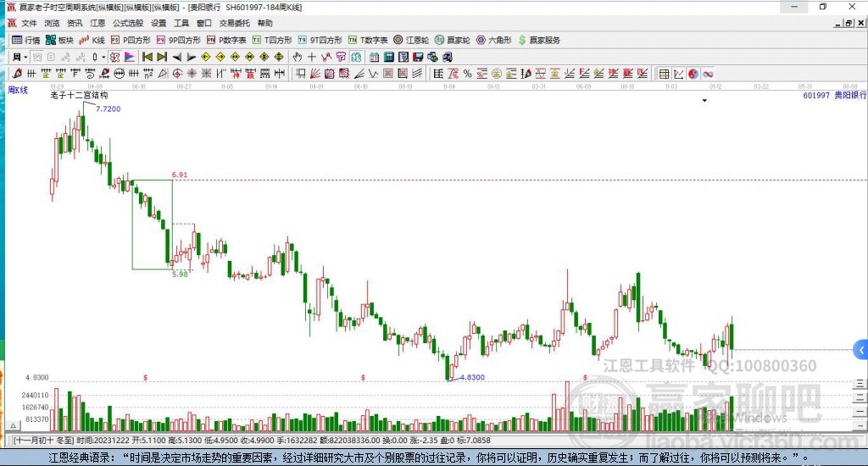868x466 pixels.
Task: Click the red pen drawing tool icon
Action: [x=17, y=74]
